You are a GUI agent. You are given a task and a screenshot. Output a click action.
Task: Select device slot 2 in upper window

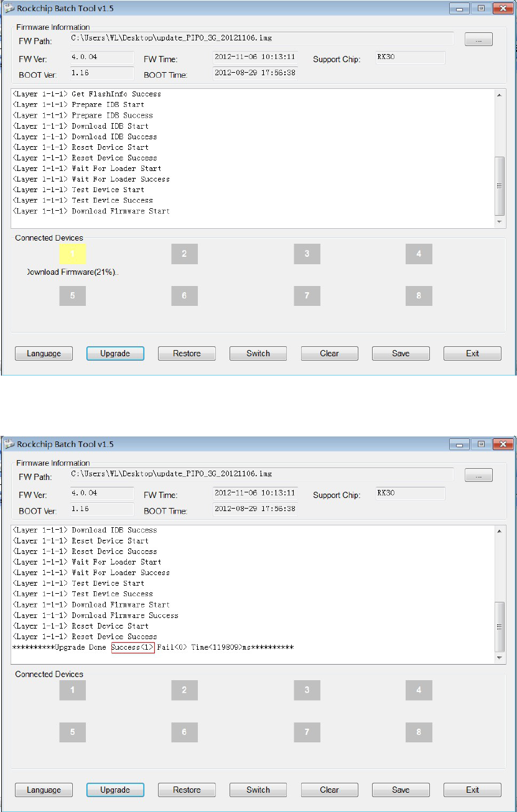coord(184,254)
